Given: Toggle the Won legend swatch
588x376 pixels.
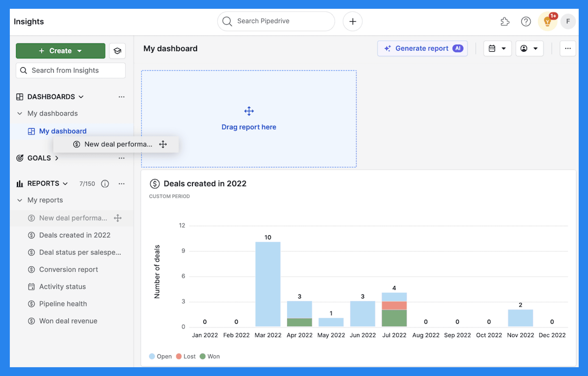Looking at the screenshot, I should click(203, 356).
